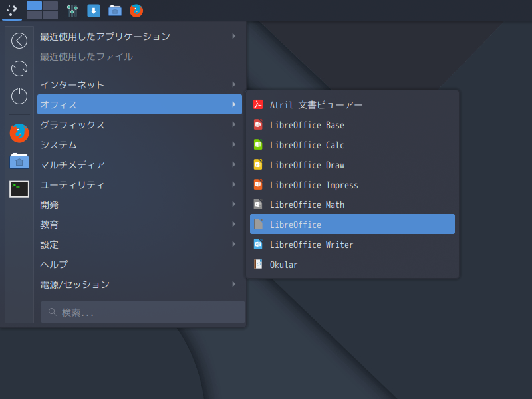Click the LibreOffice Base icon
Viewport: 532px width, 399px height.
tap(258, 124)
